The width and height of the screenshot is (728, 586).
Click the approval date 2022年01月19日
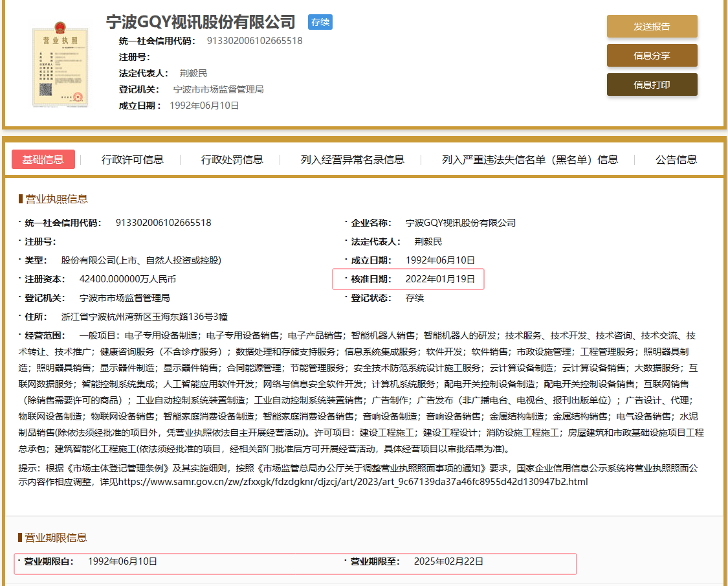(x=440, y=279)
